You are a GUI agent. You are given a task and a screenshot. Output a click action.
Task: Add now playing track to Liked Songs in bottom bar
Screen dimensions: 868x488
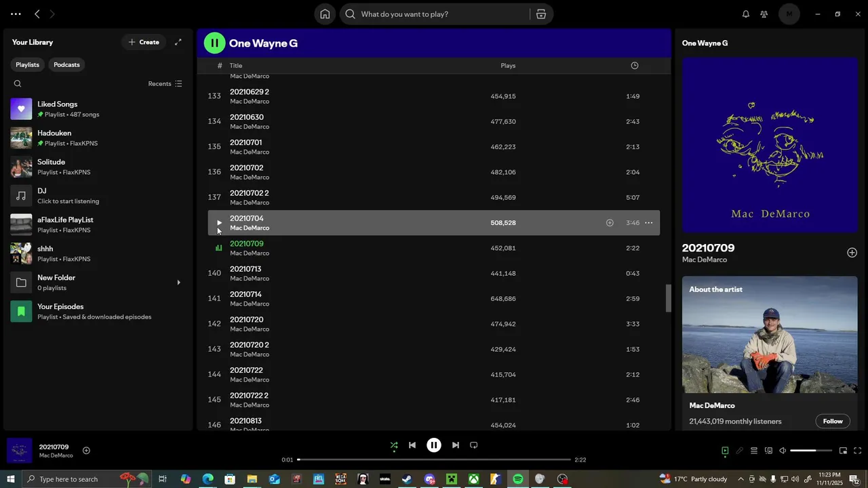coord(86,451)
